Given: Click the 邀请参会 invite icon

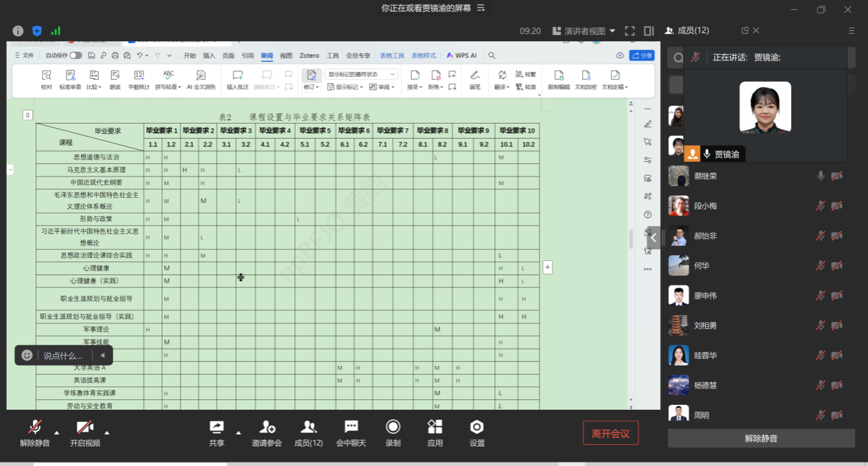Looking at the screenshot, I should pos(267,428).
